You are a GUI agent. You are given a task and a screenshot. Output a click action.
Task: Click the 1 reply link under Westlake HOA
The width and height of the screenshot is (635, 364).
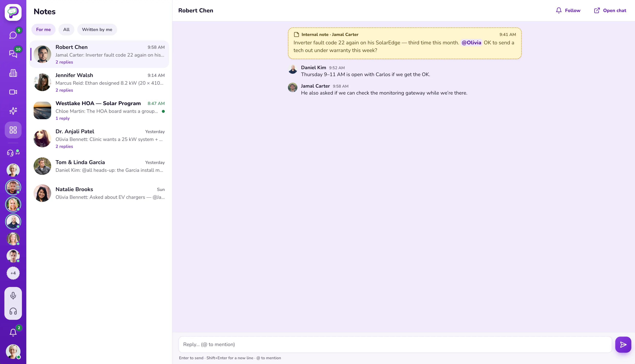coord(62,118)
